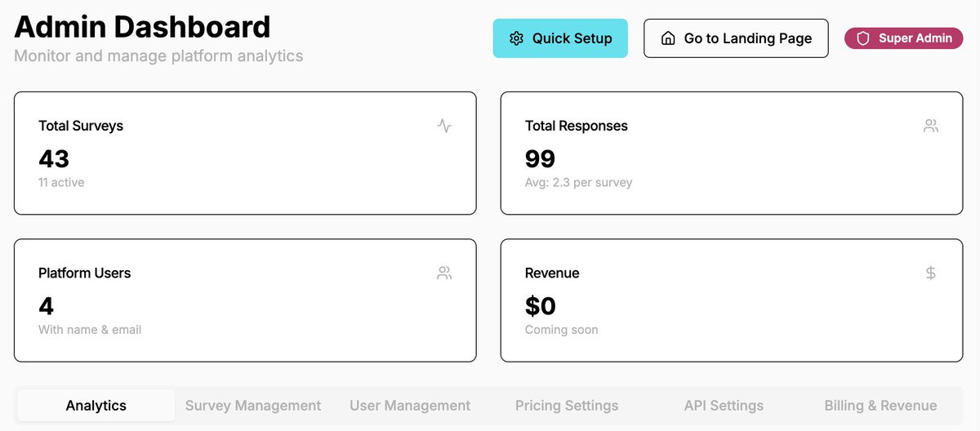The width and height of the screenshot is (980, 431).
Task: Click the home icon beside Go to Landing Page
Action: (668, 38)
